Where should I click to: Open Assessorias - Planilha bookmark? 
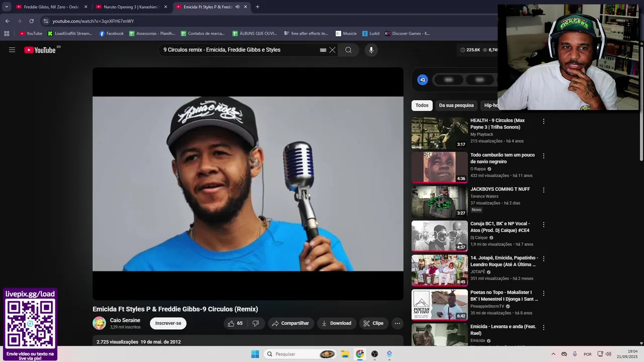click(152, 34)
